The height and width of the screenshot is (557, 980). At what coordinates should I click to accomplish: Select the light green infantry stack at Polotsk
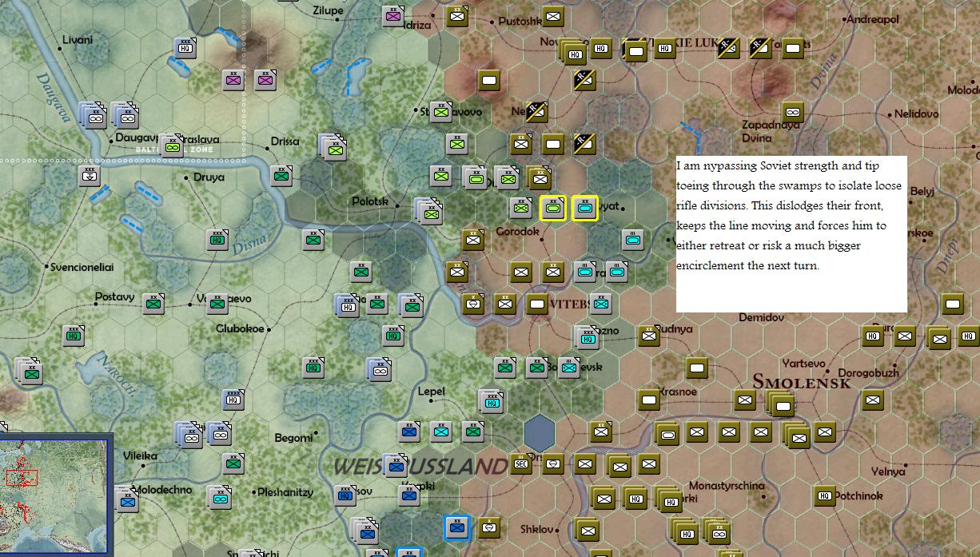coord(429,212)
